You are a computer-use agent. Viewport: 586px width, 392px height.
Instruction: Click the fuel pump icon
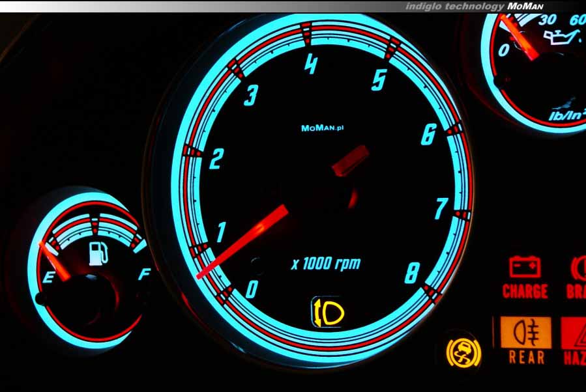pyautogui.click(x=98, y=252)
